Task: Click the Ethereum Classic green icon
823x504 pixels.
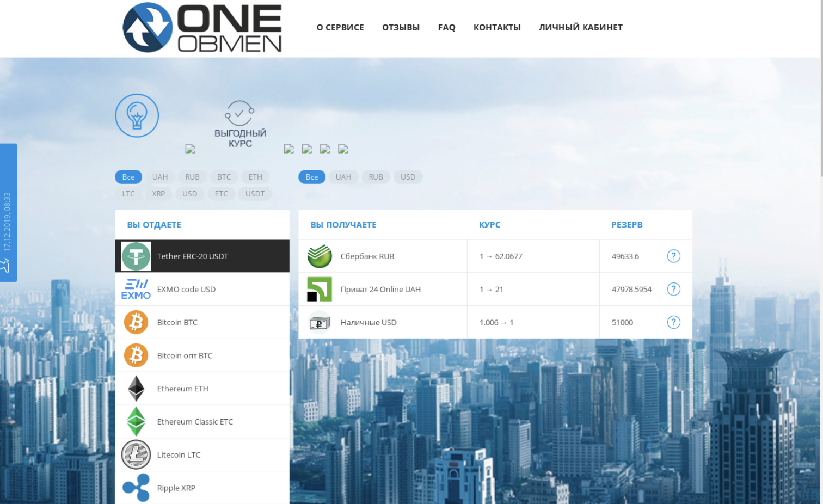Action: click(x=136, y=422)
